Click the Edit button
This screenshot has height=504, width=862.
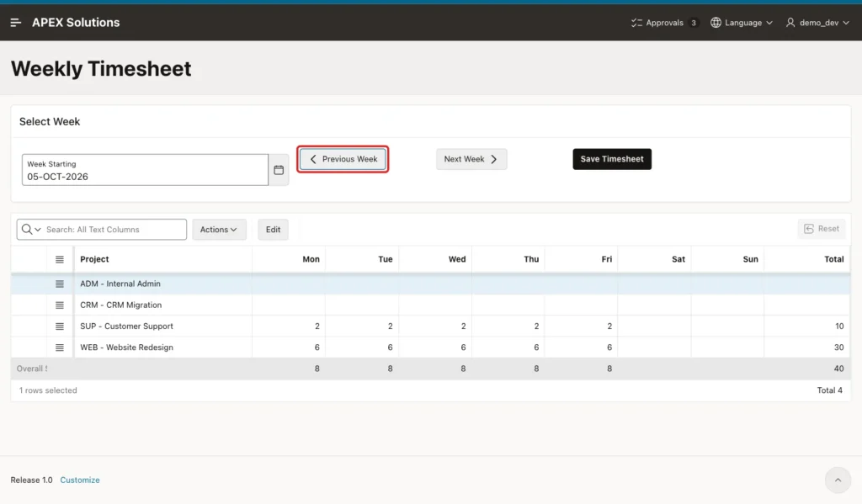coord(274,229)
